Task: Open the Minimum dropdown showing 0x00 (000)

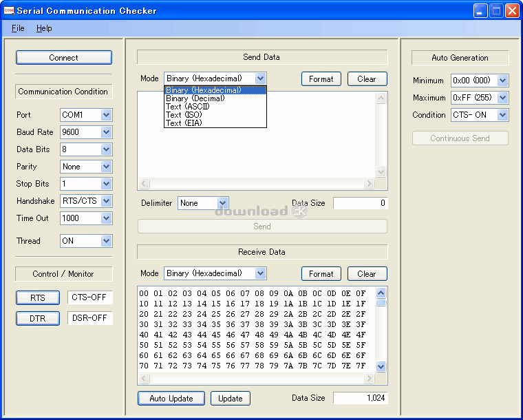Action: coord(480,81)
